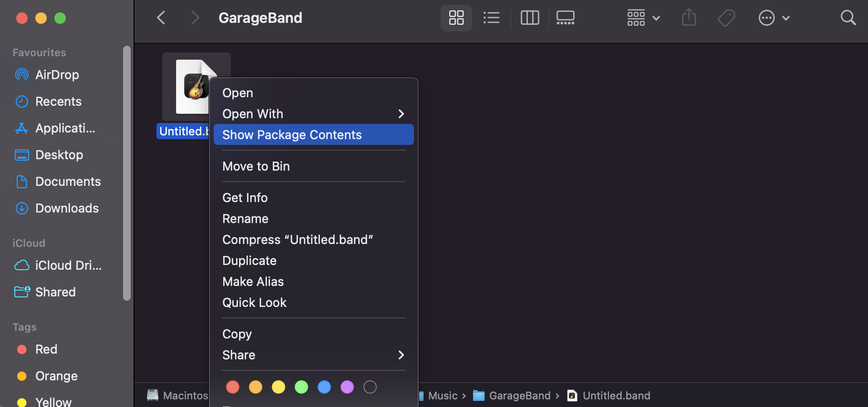Screen dimensions: 868x407
Task: Click Macintosh HD in the path bar
Action: (x=177, y=396)
